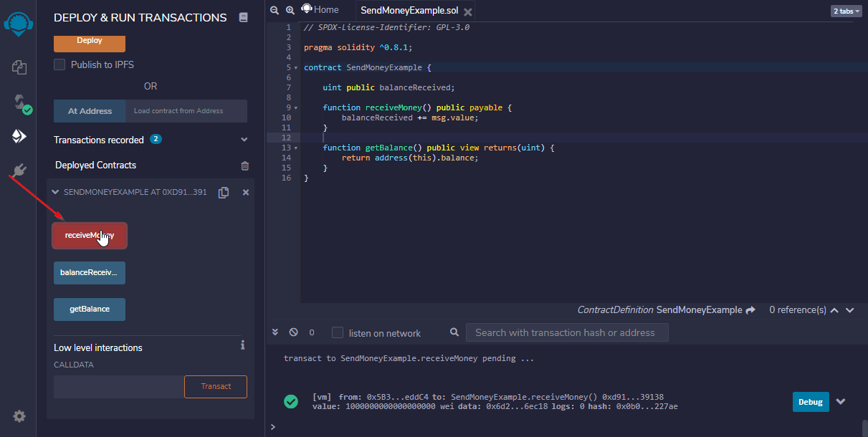
Task: Click the low level Transact button
Action: click(216, 387)
